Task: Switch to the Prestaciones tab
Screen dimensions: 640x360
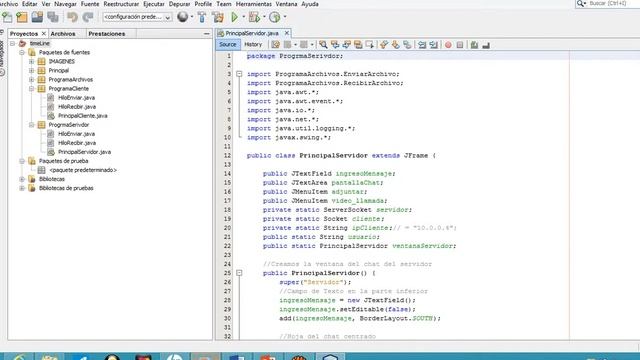Action: [x=107, y=34]
